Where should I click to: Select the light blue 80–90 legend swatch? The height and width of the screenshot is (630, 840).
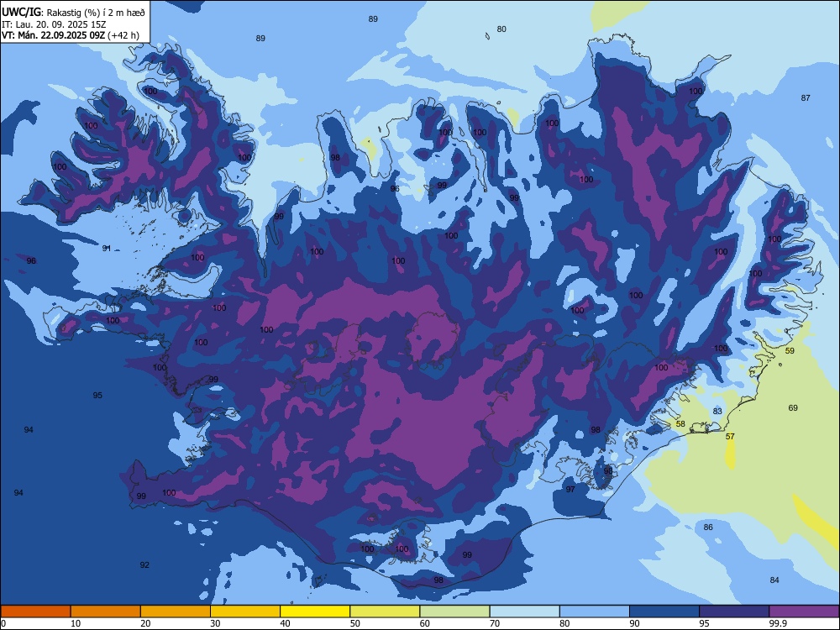click(x=594, y=612)
